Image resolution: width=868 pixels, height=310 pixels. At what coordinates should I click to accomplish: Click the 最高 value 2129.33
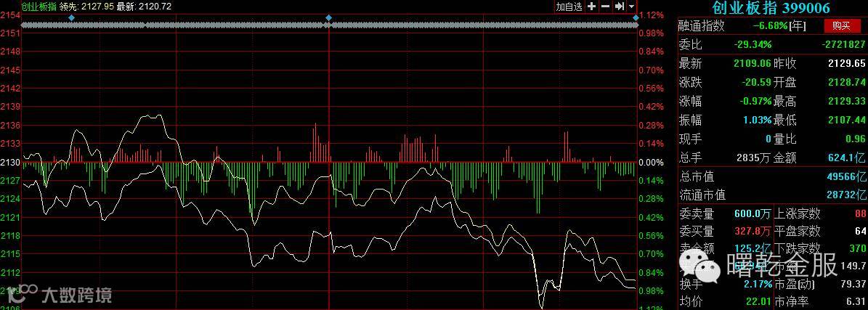coord(847,102)
